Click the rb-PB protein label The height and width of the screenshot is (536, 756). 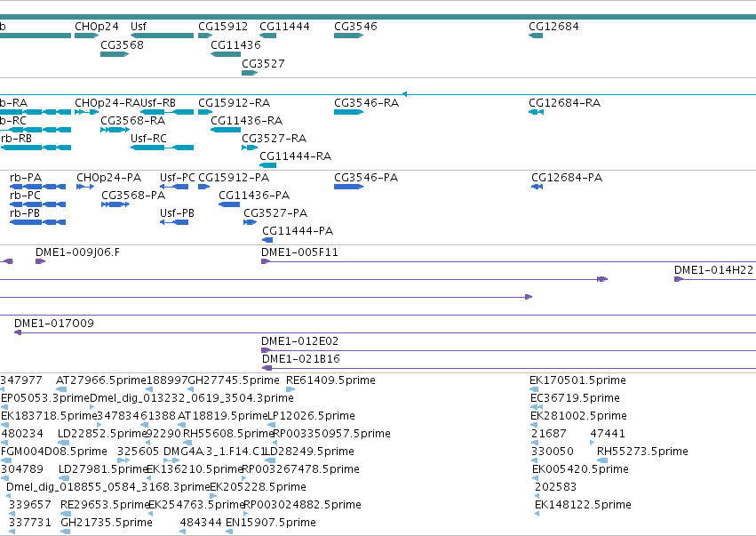pyautogui.click(x=25, y=213)
